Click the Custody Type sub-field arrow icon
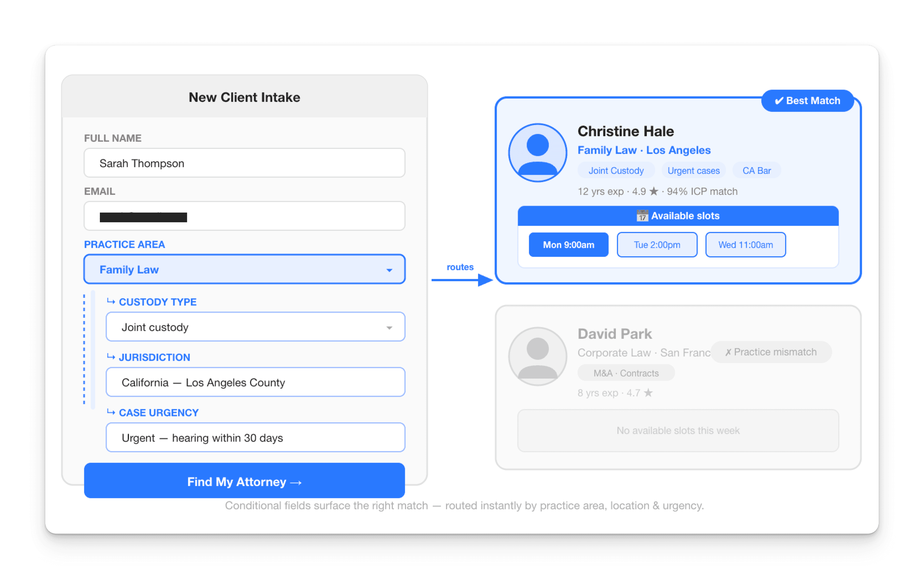This screenshot has width=924, height=579. pos(111,301)
